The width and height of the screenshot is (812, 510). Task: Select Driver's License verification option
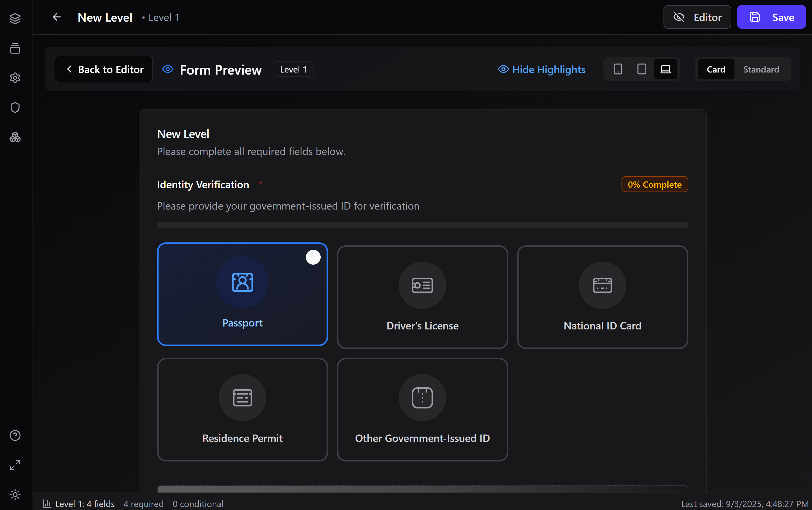pos(422,297)
